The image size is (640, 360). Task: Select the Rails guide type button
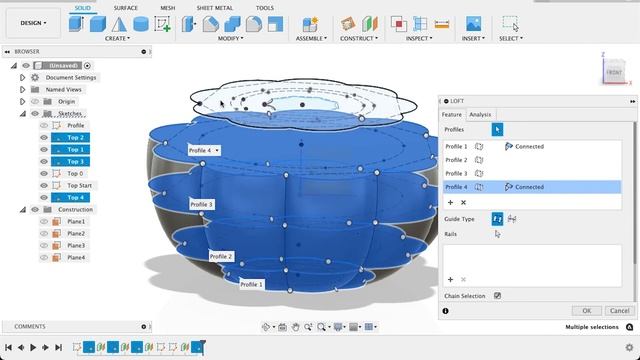pos(497,219)
